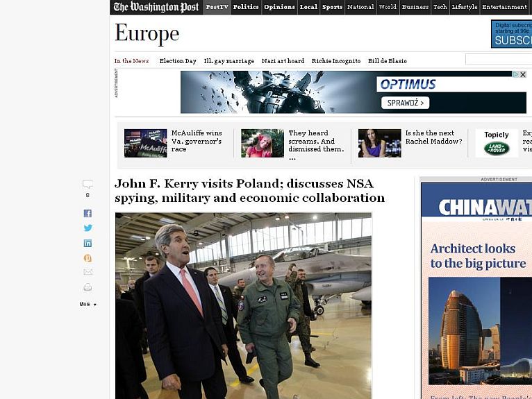Go to The Washington Post homepage logo
The width and height of the screenshot is (532, 399).
click(156, 7)
